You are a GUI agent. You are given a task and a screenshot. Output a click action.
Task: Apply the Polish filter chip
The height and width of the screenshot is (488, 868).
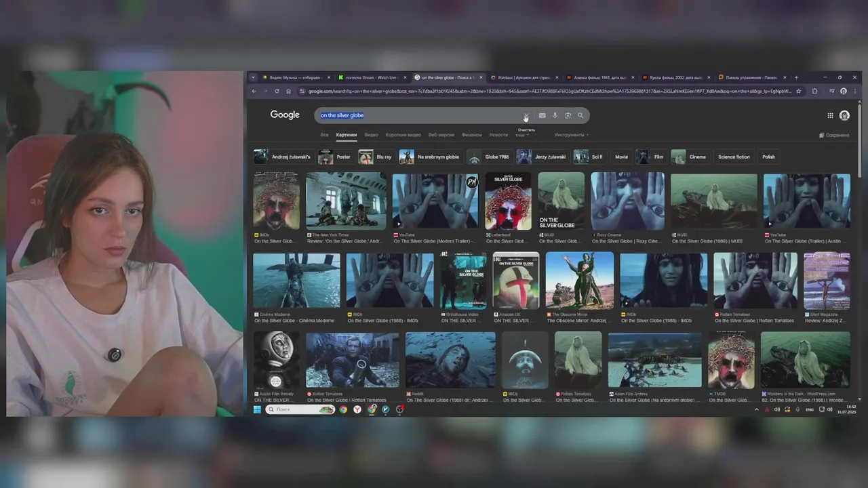768,157
